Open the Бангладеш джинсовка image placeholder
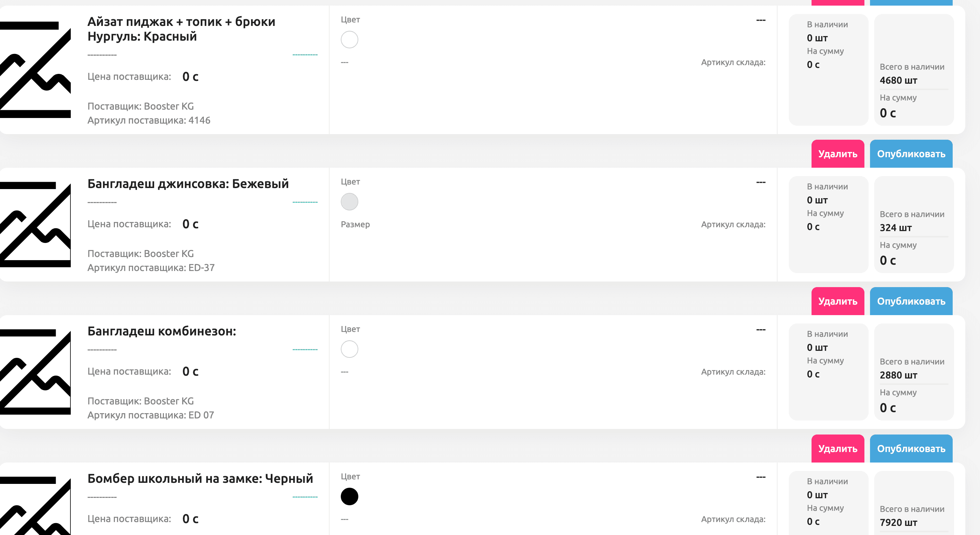 click(35, 224)
